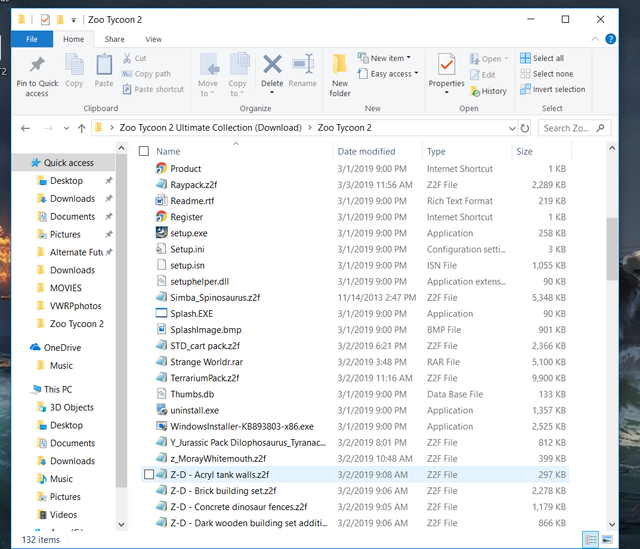Select This PC in navigation pane
The image size is (640, 549).
pyautogui.click(x=58, y=389)
